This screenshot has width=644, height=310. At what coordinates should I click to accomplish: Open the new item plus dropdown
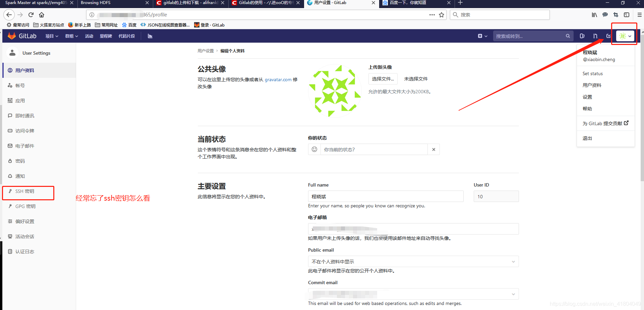click(x=482, y=36)
